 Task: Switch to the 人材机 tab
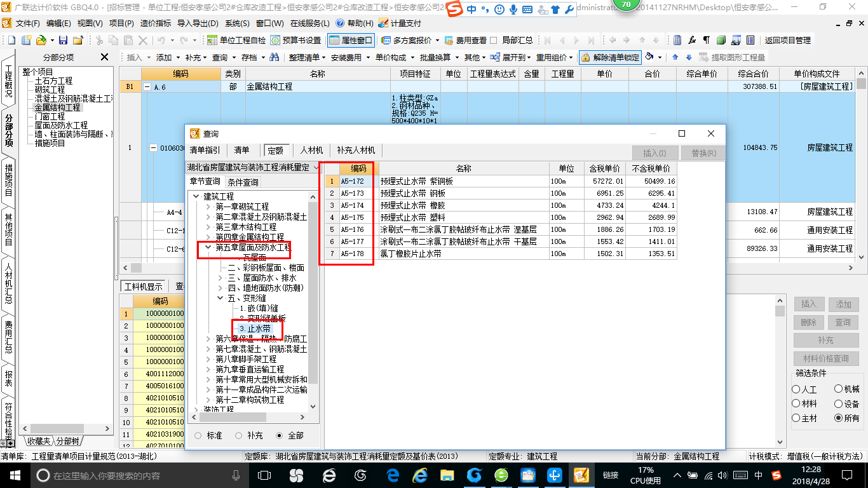pos(312,151)
